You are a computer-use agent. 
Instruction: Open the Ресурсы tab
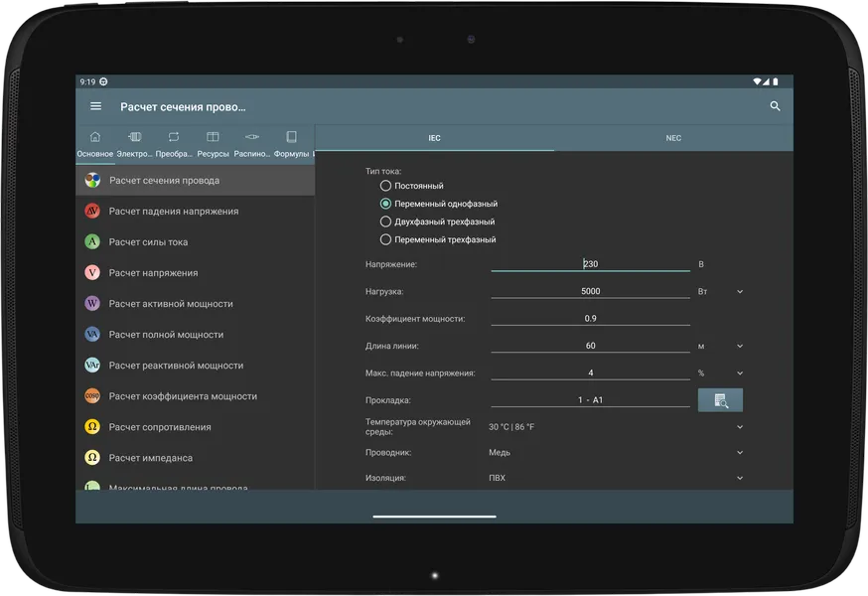(x=213, y=144)
